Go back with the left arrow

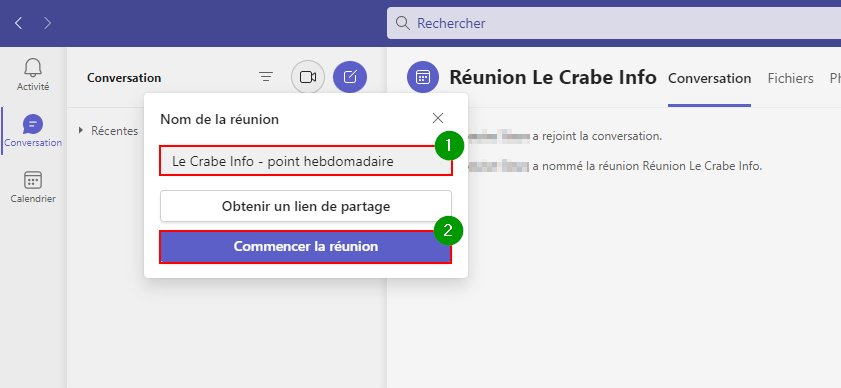(x=19, y=23)
